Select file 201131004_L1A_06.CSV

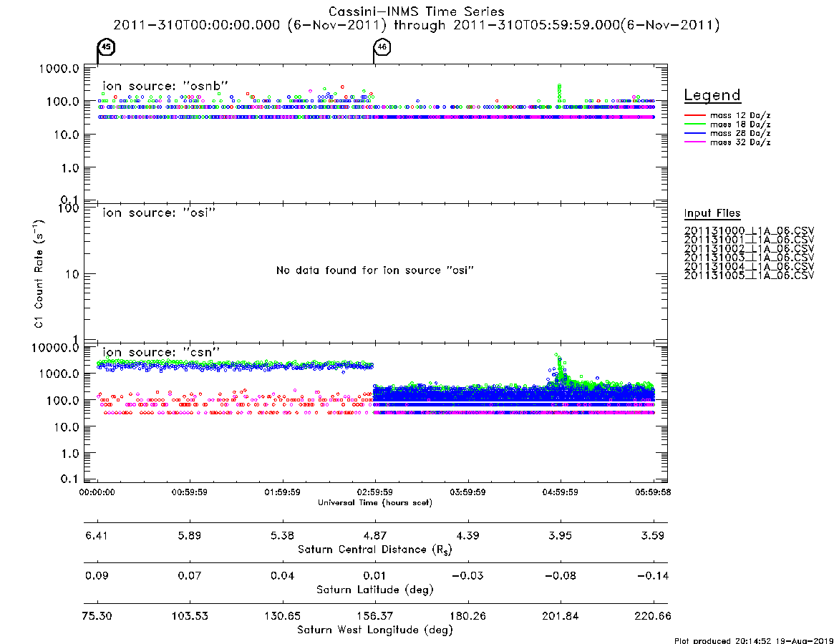tap(749, 266)
